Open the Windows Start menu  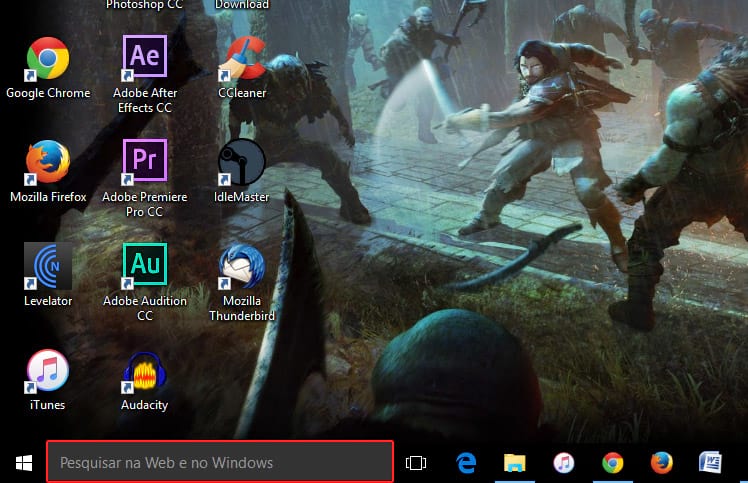[x=23, y=463]
